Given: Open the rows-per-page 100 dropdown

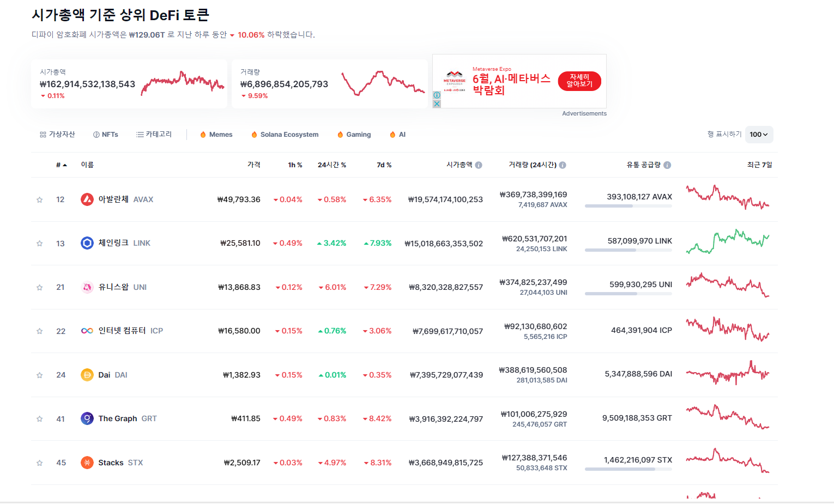Looking at the screenshot, I should point(759,135).
